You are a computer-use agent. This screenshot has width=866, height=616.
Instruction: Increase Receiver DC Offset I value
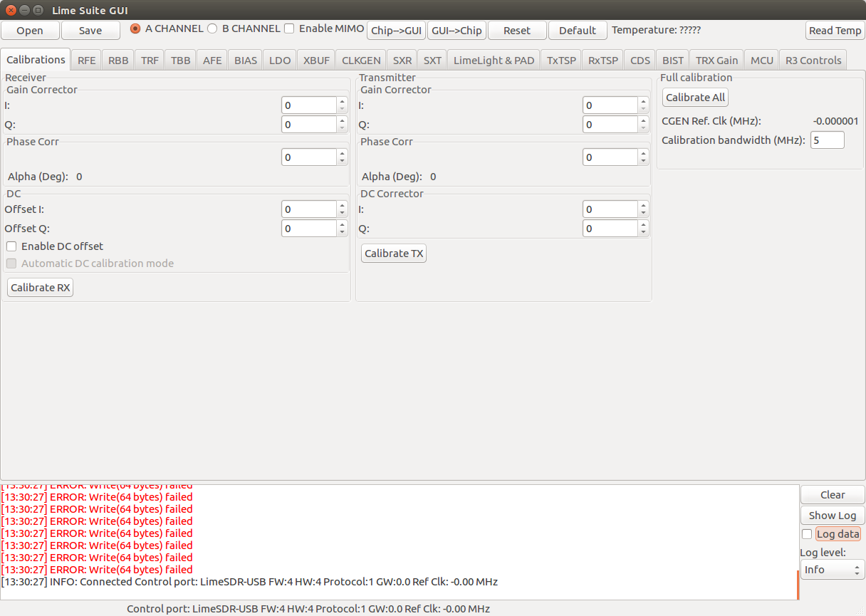343,205
